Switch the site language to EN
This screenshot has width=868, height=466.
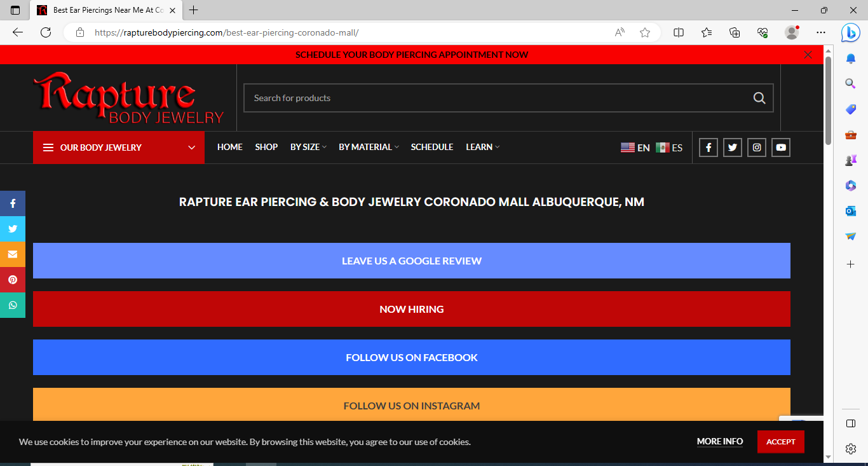coord(635,147)
